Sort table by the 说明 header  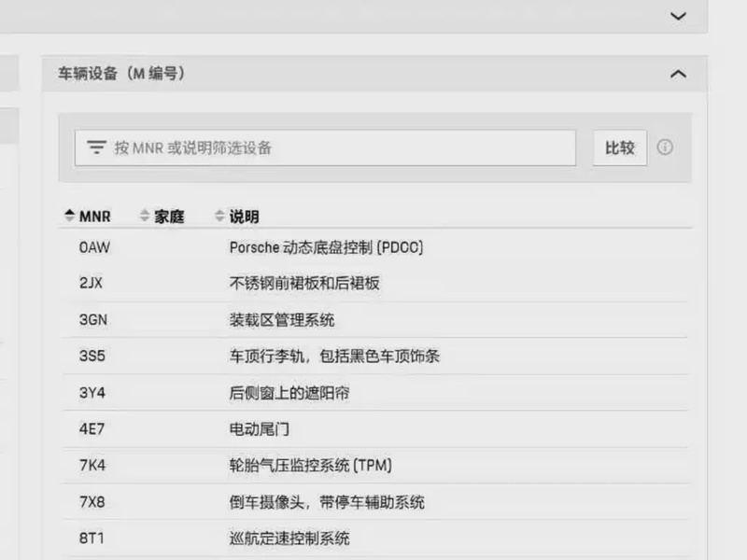[244, 217]
